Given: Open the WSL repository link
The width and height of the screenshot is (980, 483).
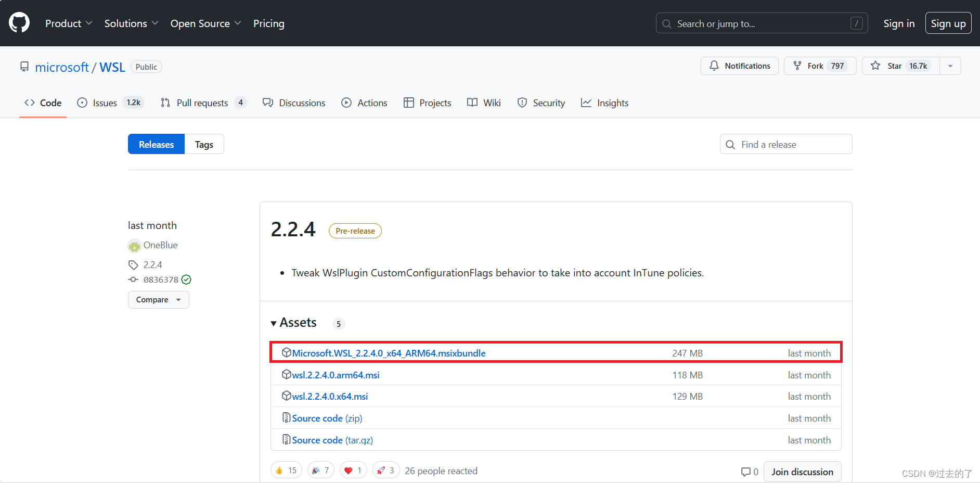Looking at the screenshot, I should (x=112, y=67).
